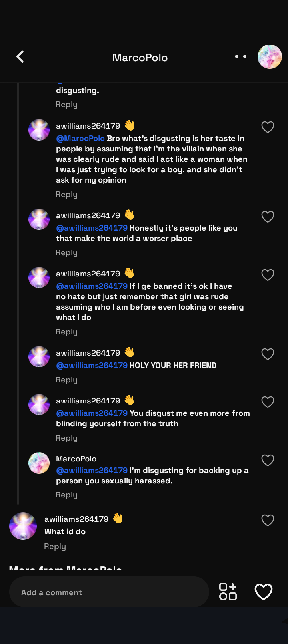Image resolution: width=288 pixels, height=644 pixels.
Task: Open the add-to-collection grid plus icon
Action: tap(228, 592)
